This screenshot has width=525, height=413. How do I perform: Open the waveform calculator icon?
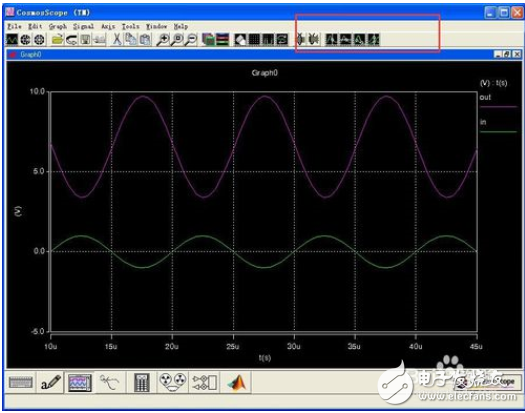[141, 383]
